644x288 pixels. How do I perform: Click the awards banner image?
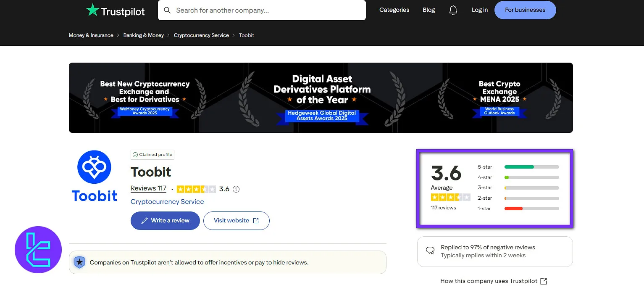pyautogui.click(x=321, y=98)
